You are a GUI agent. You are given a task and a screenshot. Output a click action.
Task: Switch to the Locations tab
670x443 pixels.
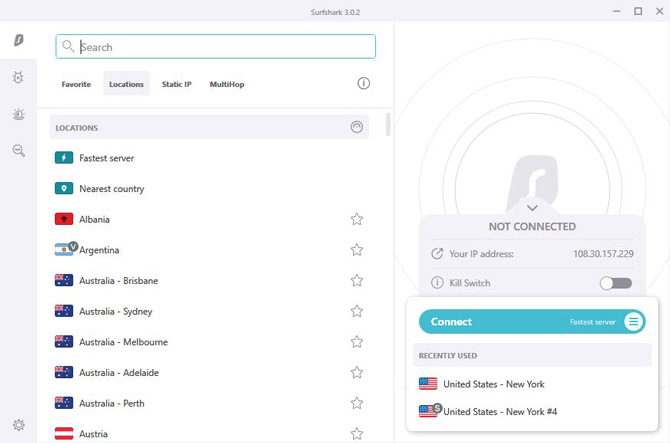click(126, 84)
